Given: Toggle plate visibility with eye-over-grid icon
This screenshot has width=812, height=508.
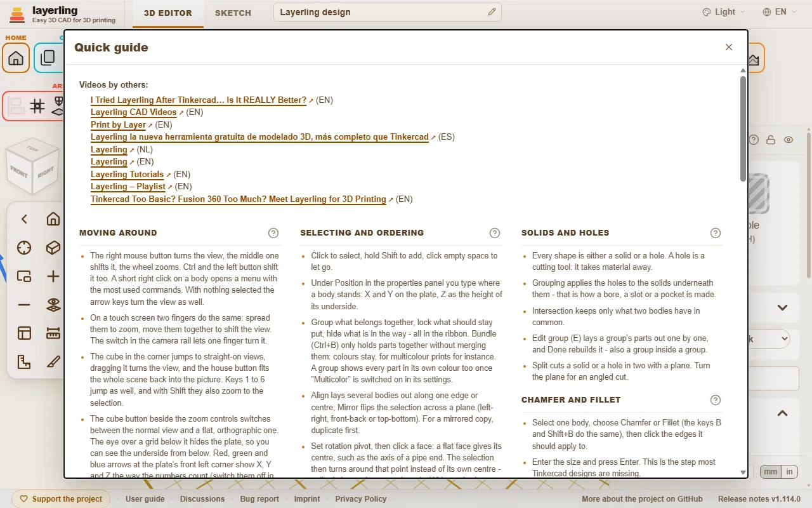Looking at the screenshot, I should pyautogui.click(x=53, y=305).
